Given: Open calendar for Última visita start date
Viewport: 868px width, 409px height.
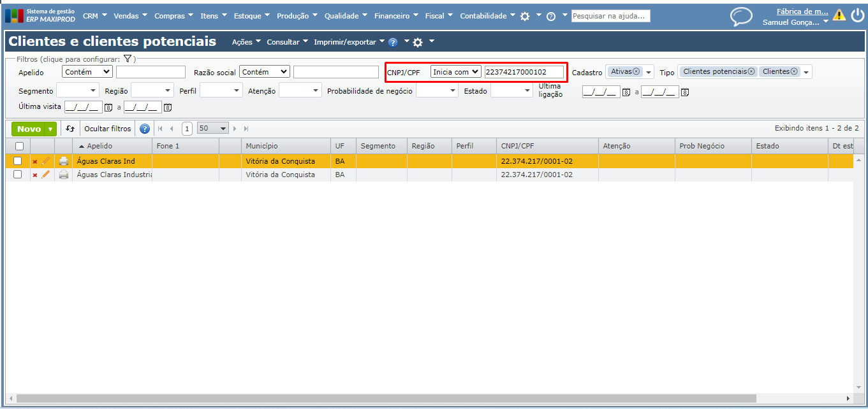Looking at the screenshot, I should [108, 108].
